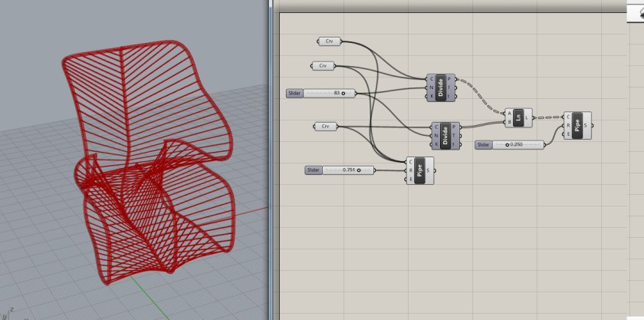Click the name label of the 83 slider

point(294,94)
